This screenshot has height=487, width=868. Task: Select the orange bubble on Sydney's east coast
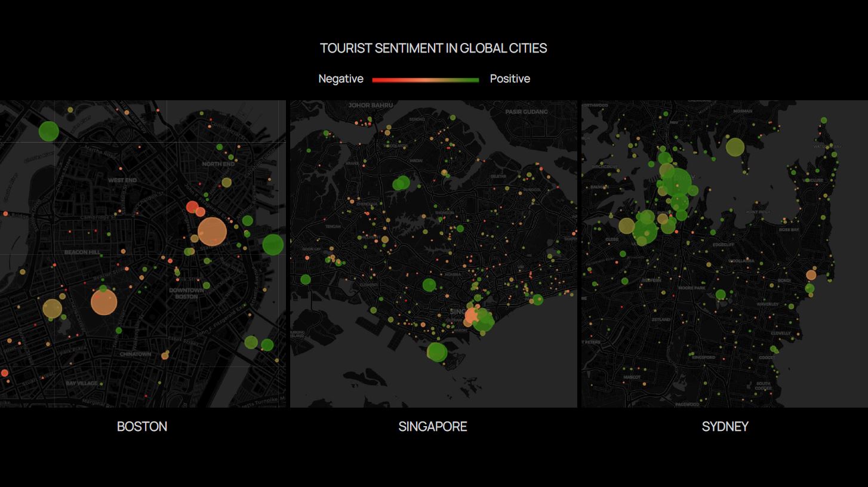pos(811,275)
